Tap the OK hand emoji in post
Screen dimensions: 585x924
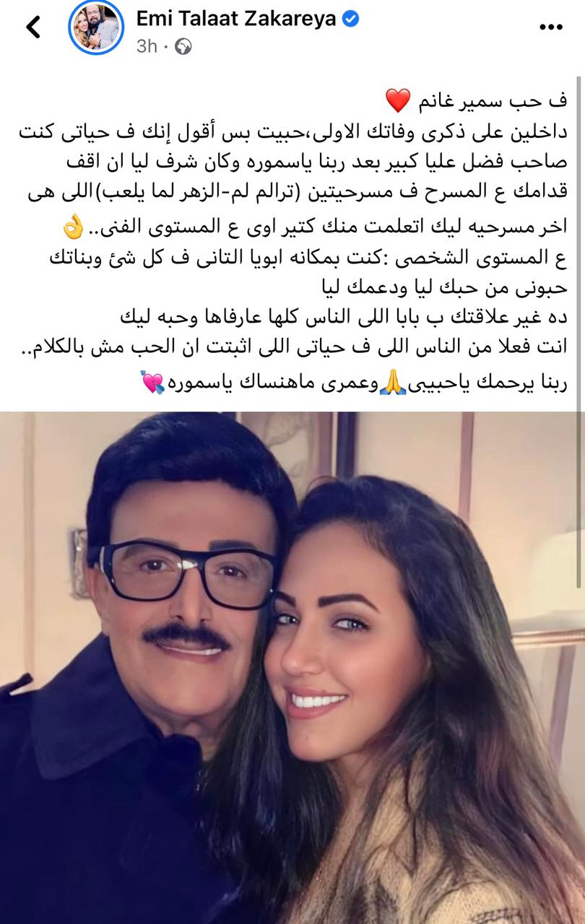pos(74,230)
